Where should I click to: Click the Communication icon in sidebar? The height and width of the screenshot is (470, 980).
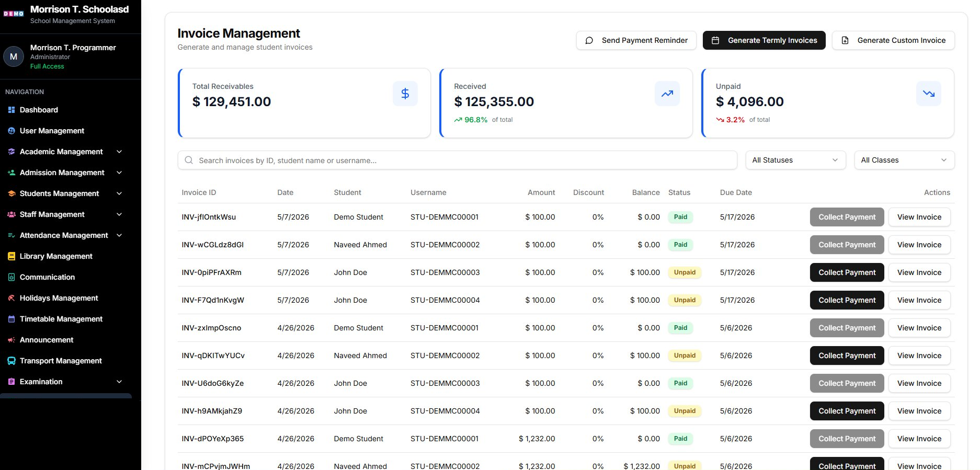[12, 277]
